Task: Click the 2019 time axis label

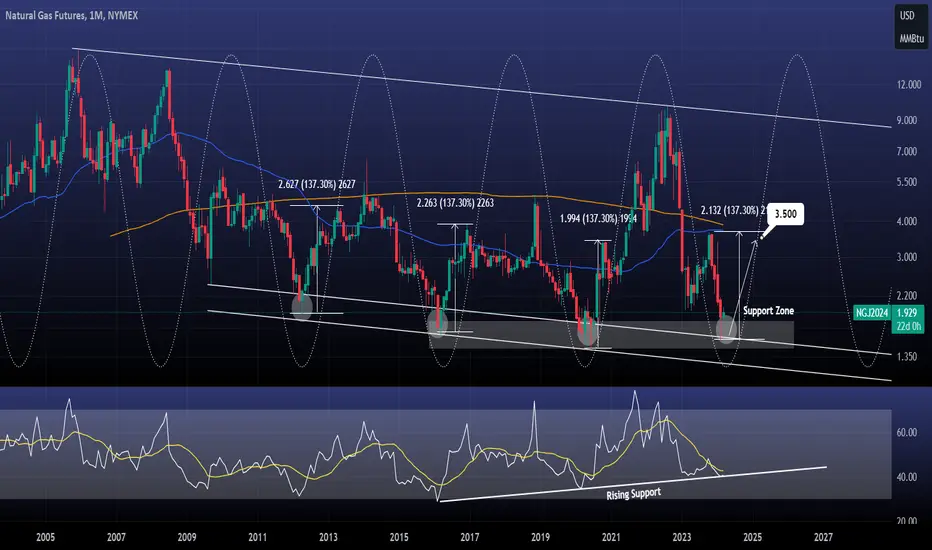Action: pos(540,538)
